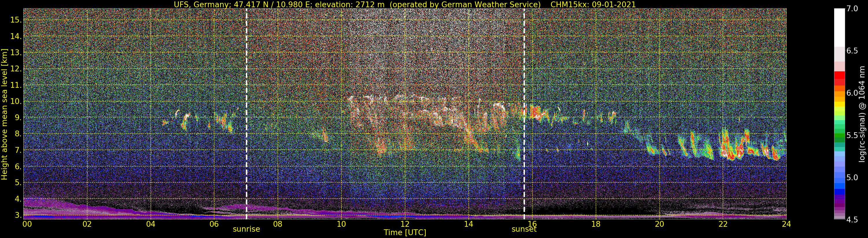Image resolution: width=868 pixels, height=238 pixels.
Task: Click the 12 tick on the time axis
Action: tap(405, 224)
